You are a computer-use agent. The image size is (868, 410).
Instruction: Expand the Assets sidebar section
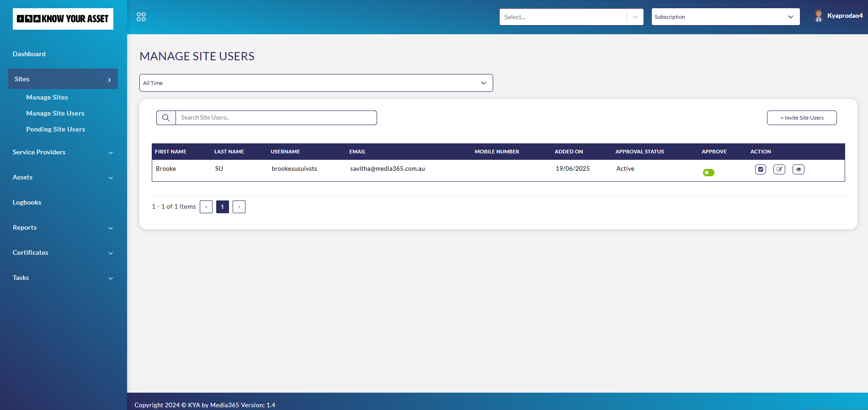pos(63,177)
